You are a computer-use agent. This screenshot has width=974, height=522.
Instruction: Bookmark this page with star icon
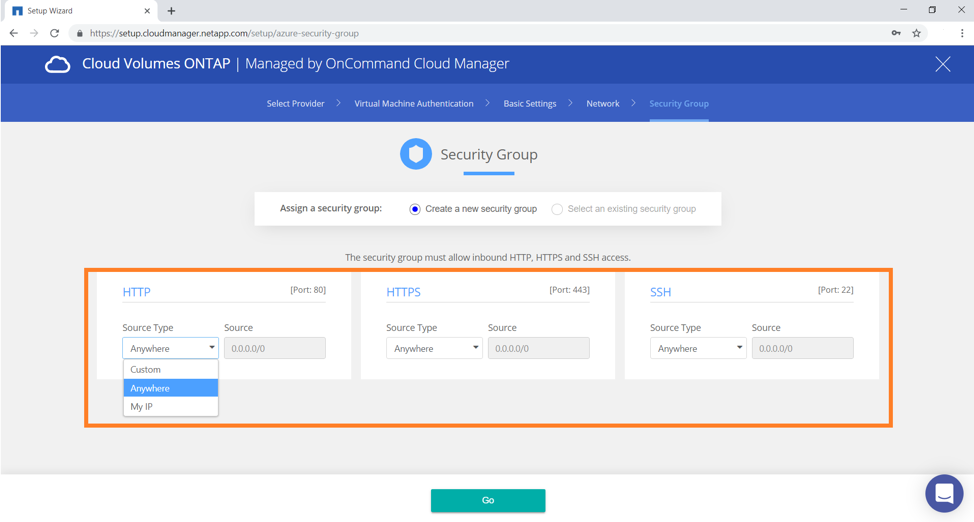click(916, 33)
